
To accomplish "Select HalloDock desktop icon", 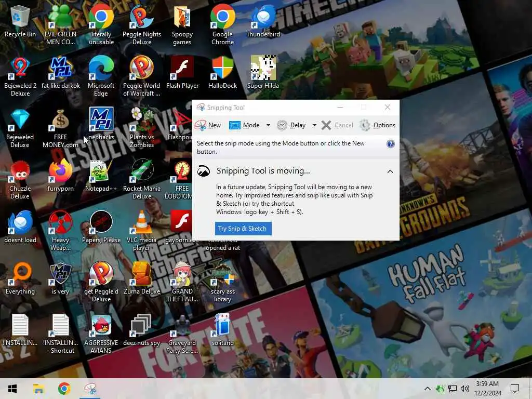I will [222, 73].
